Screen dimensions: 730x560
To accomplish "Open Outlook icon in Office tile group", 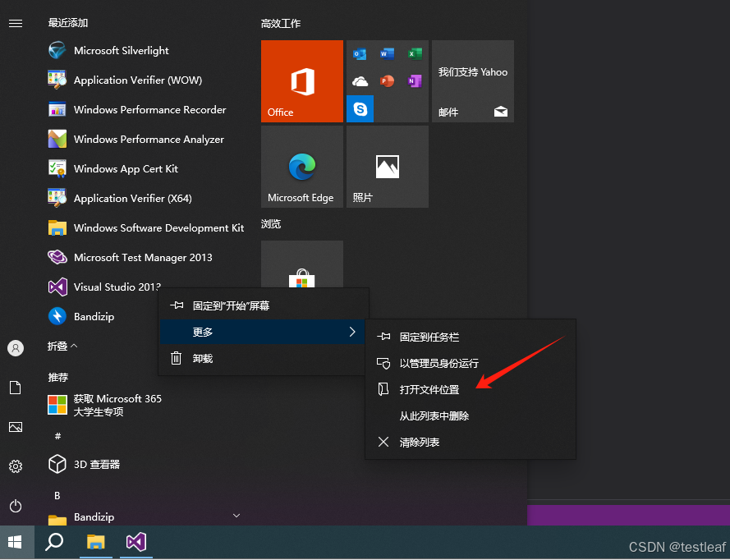I will point(360,54).
